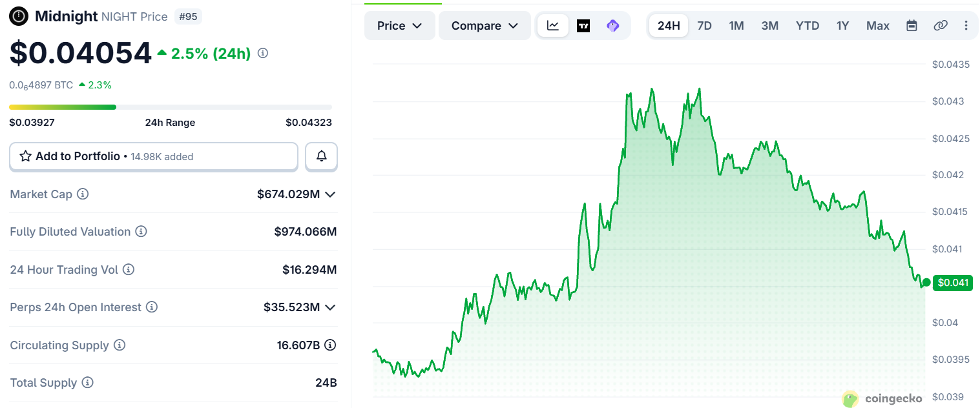This screenshot has height=408, width=980.
Task: Click the $16.294M trading volume value
Action: coord(309,270)
